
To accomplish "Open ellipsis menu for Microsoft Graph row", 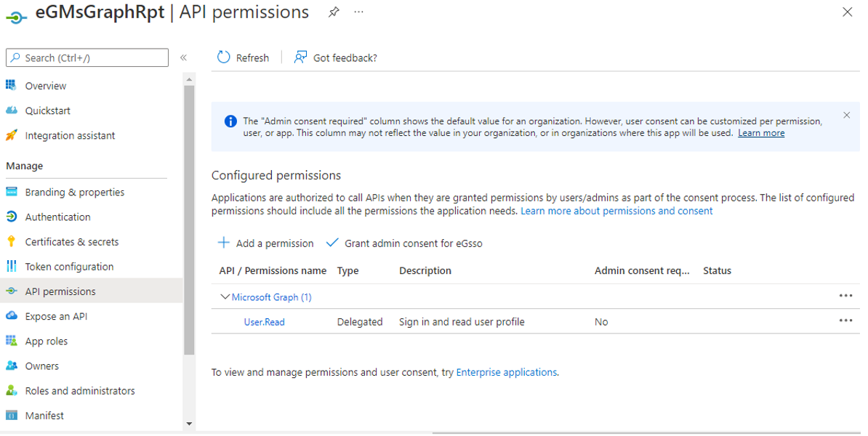I will point(845,296).
